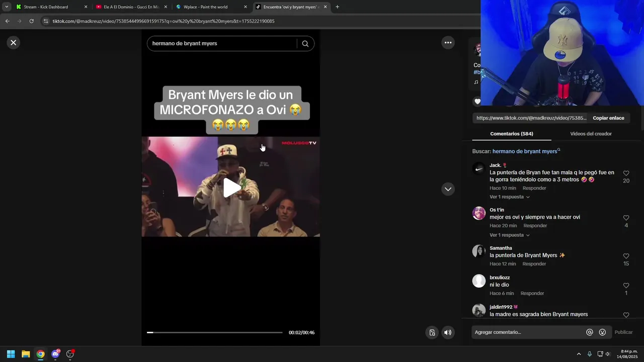Open the three-dots more options menu
This screenshot has width=644, height=362.
click(448, 43)
